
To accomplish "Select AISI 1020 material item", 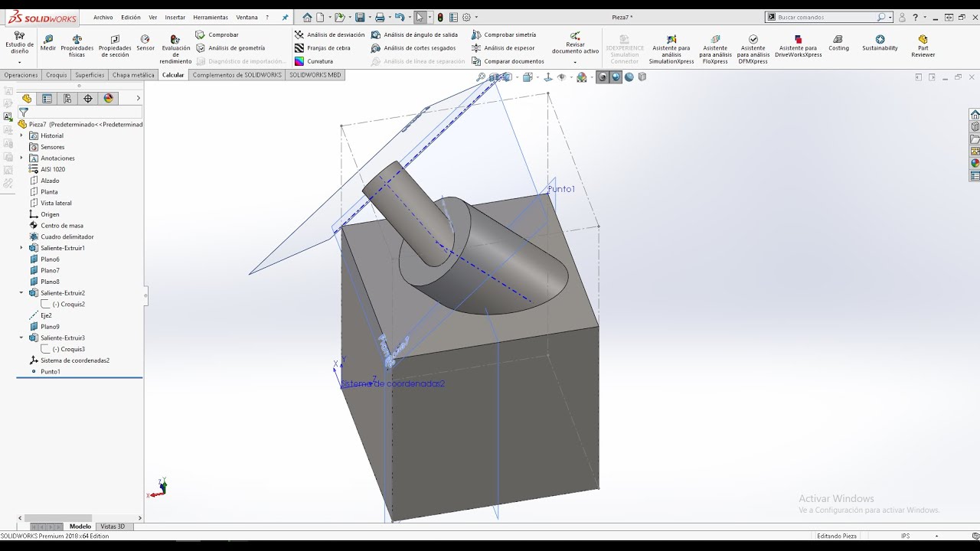I will tap(53, 169).
